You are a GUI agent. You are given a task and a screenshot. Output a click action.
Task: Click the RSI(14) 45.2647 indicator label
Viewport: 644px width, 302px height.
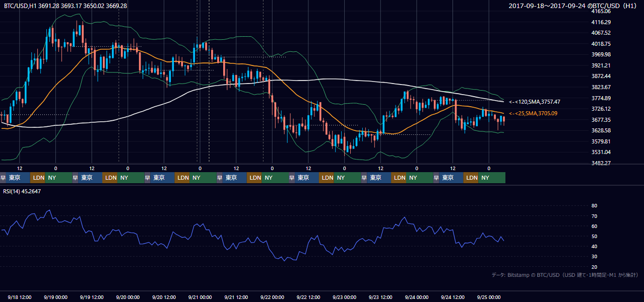pos(23,191)
